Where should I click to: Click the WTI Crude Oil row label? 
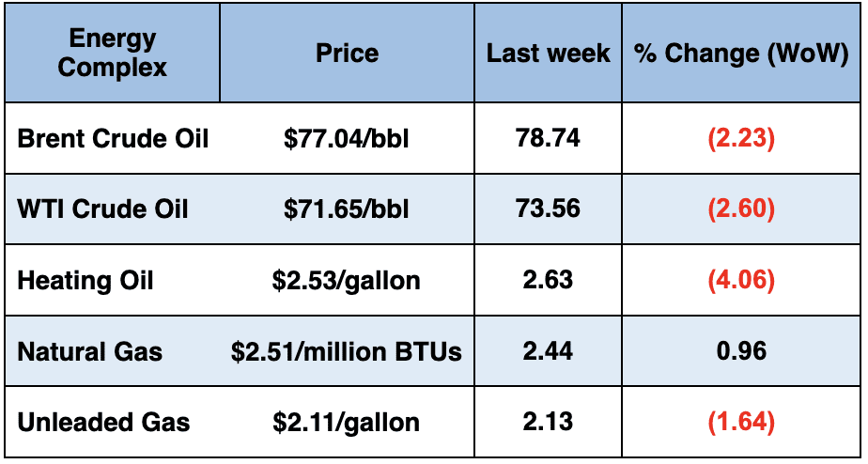[102, 209]
